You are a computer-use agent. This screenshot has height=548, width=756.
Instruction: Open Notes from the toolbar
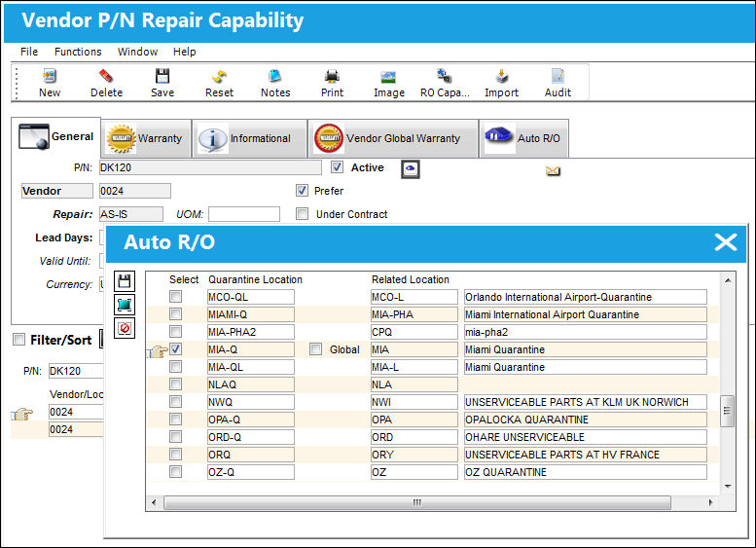point(275,83)
